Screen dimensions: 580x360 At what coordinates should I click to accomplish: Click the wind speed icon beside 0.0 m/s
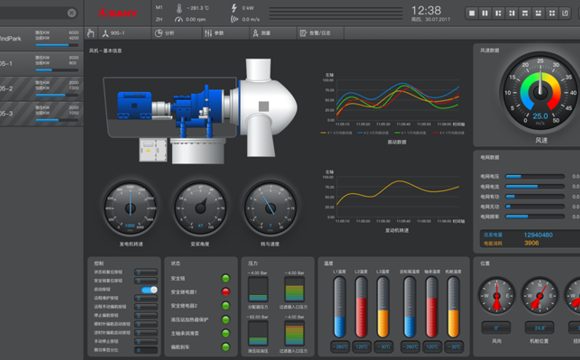pos(235,19)
